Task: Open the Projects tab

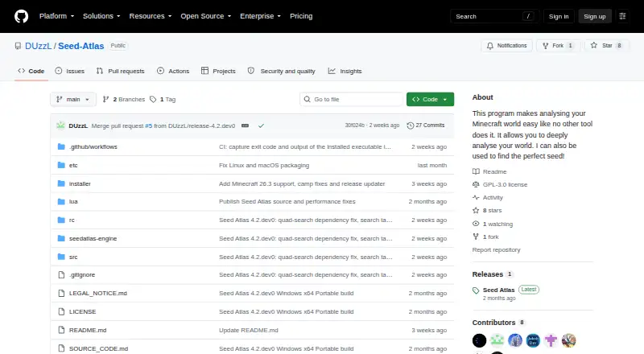Action: coord(218,71)
